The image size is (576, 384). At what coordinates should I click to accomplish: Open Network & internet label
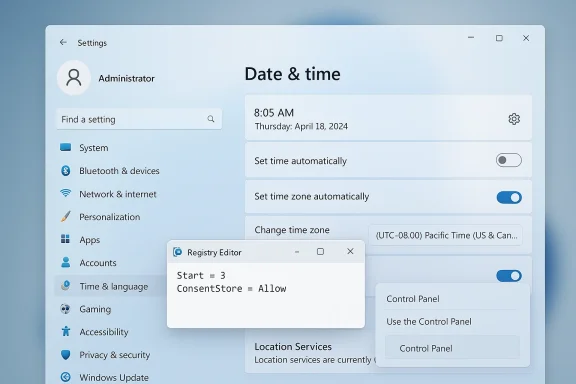click(118, 194)
